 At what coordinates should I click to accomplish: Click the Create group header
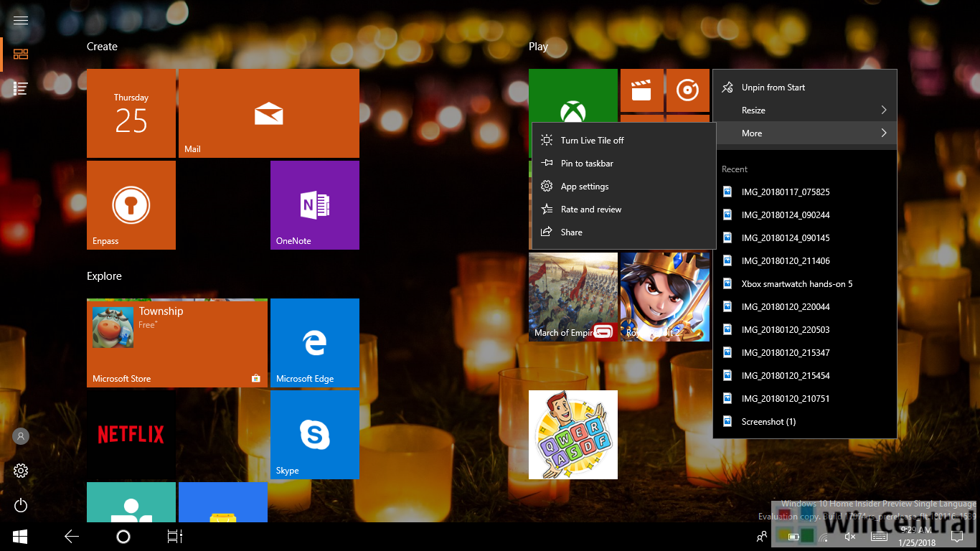[x=102, y=47]
